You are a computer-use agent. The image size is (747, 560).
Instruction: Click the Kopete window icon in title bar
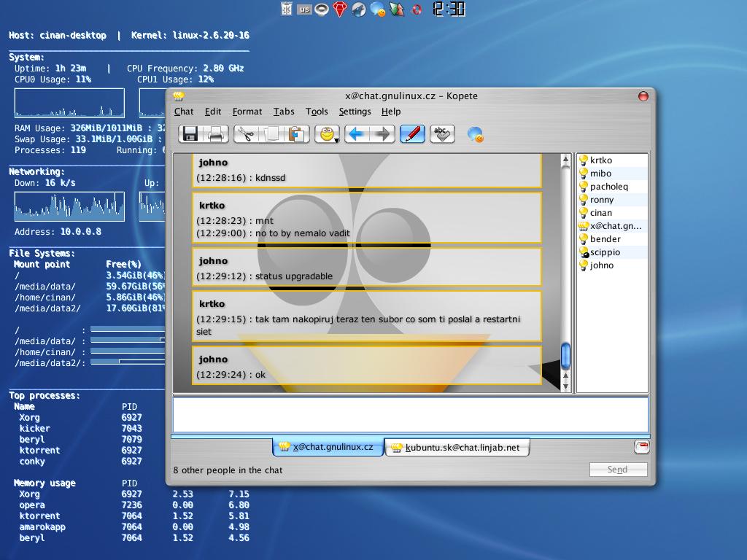coord(179,96)
